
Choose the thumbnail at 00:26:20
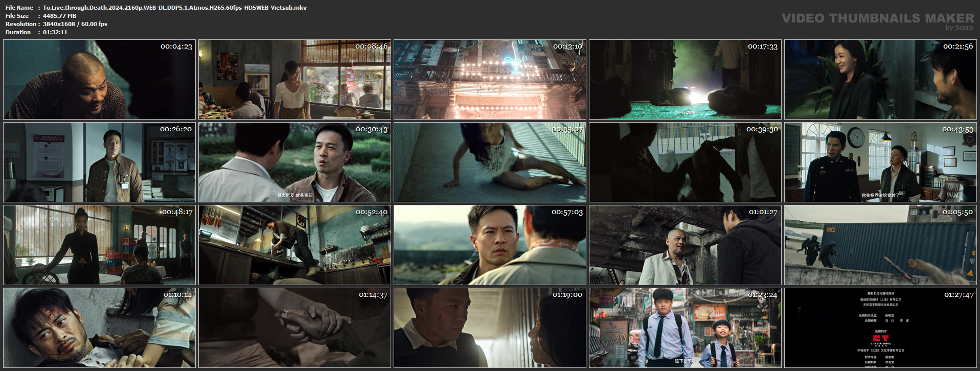click(x=99, y=163)
